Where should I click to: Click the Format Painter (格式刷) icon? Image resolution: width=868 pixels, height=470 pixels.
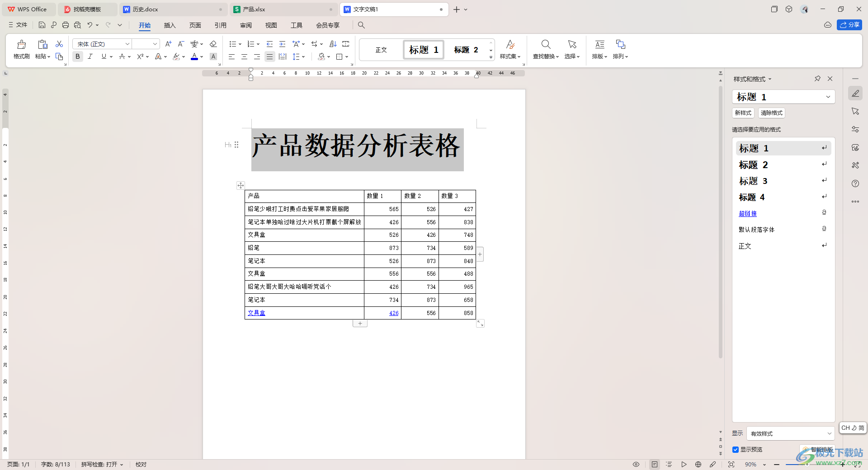[21, 44]
